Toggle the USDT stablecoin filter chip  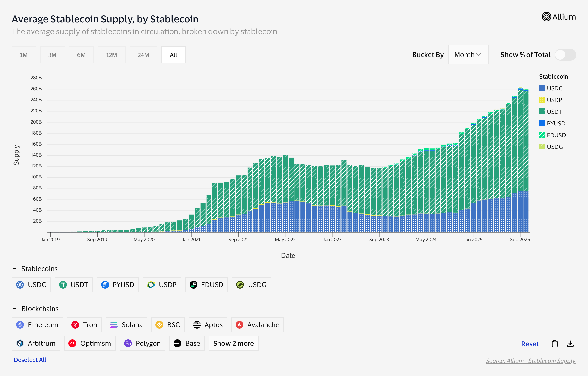pos(74,285)
